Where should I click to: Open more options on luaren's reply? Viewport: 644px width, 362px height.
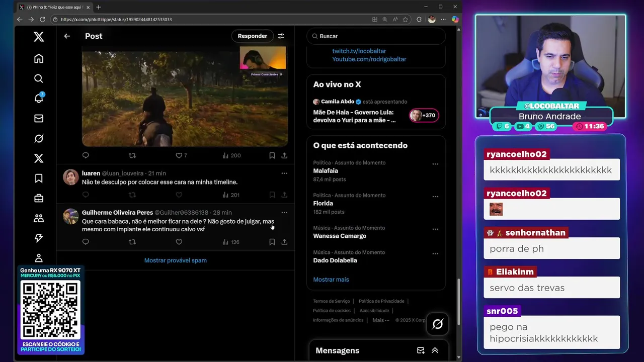point(284,173)
